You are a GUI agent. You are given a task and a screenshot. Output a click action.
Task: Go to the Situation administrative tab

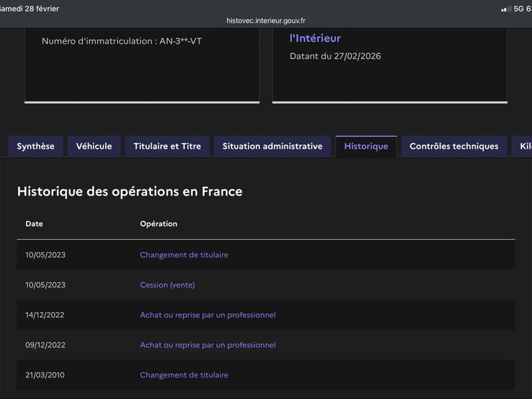[x=272, y=146]
